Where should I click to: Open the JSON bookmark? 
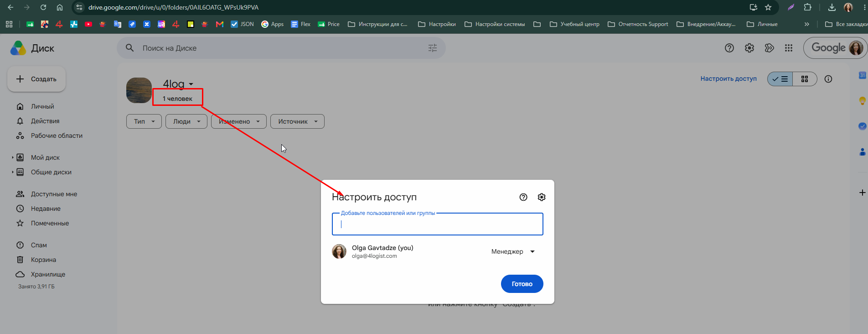click(x=242, y=24)
